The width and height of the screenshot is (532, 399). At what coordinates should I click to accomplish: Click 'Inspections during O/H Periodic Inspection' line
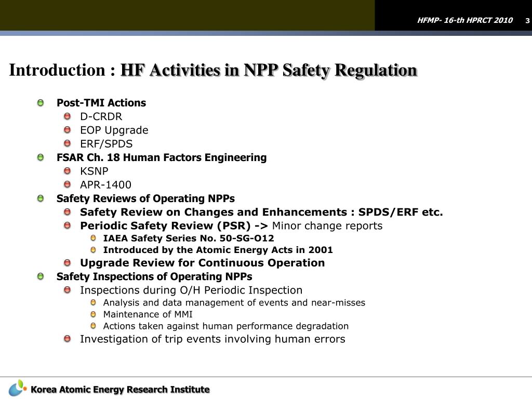click(x=191, y=290)
